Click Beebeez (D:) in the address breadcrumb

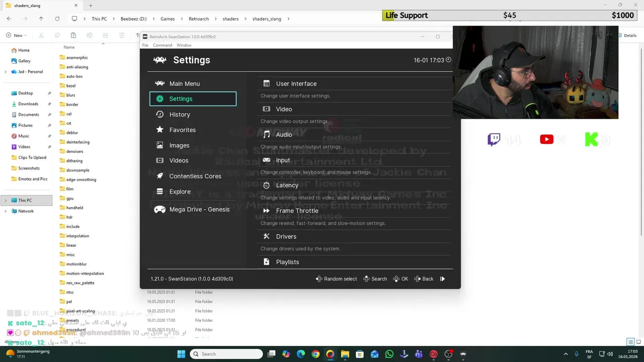133,19
